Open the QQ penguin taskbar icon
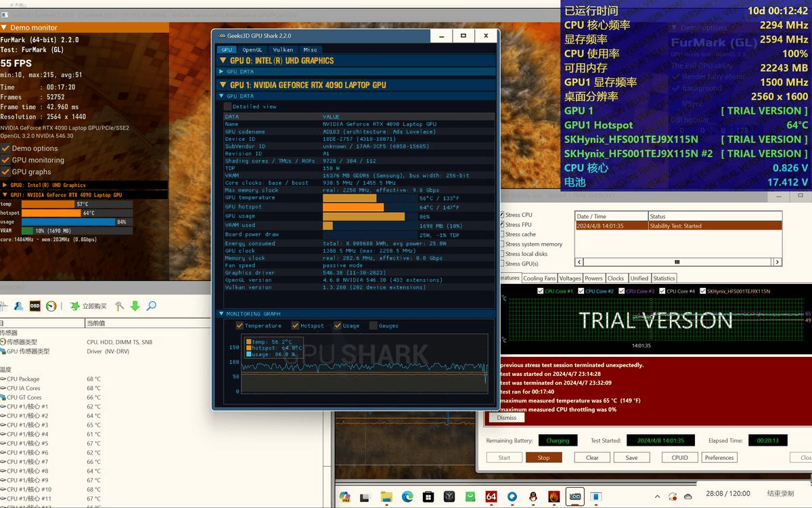This screenshot has height=508, width=812. coord(533,496)
